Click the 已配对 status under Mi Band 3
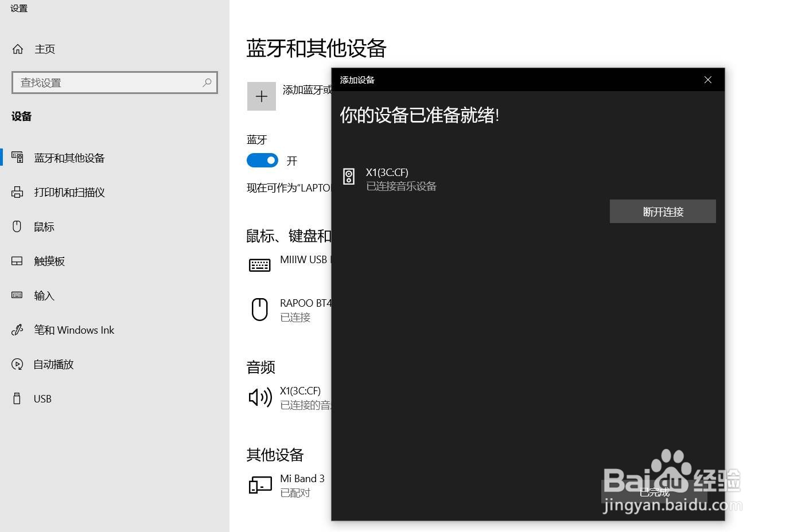 pos(295,493)
